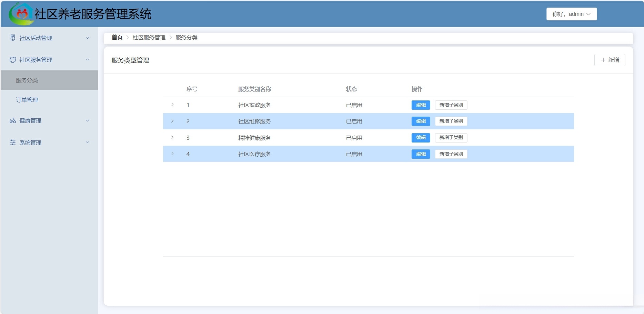Select the 精神健康服务 name cell
The height and width of the screenshot is (314, 644).
point(254,138)
